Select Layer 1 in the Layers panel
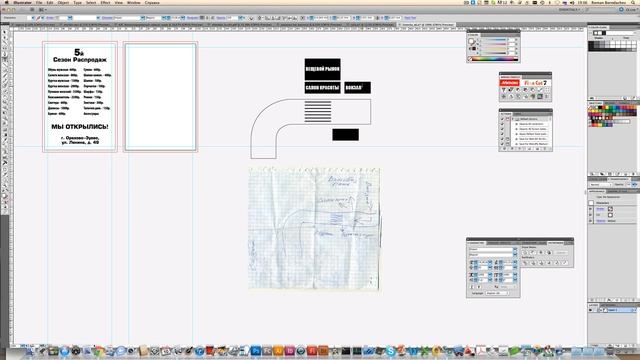This screenshot has height=360, width=640. pyautogui.click(x=617, y=310)
